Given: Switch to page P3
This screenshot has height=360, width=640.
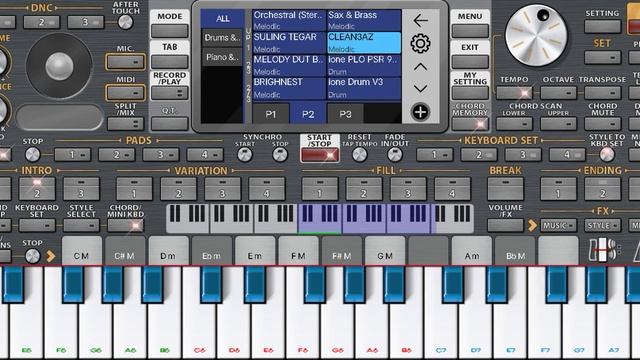Looking at the screenshot, I should tap(345, 114).
